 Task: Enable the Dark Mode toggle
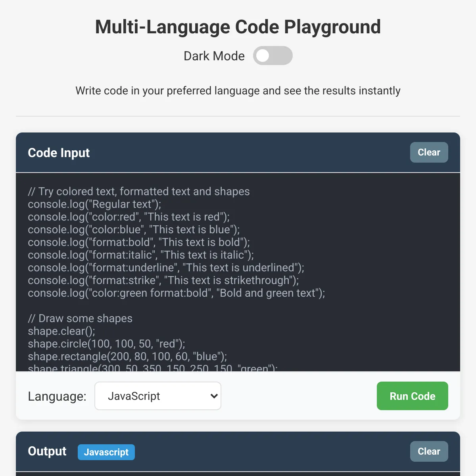273,56
